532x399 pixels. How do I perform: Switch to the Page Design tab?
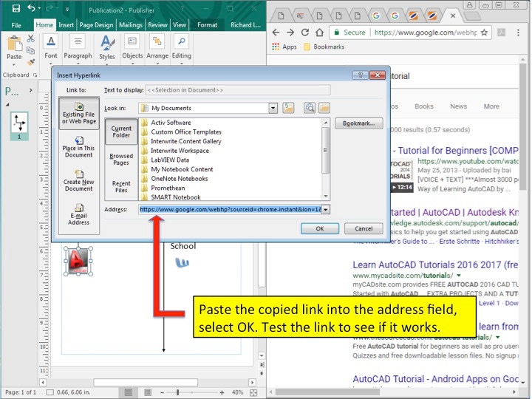click(96, 25)
